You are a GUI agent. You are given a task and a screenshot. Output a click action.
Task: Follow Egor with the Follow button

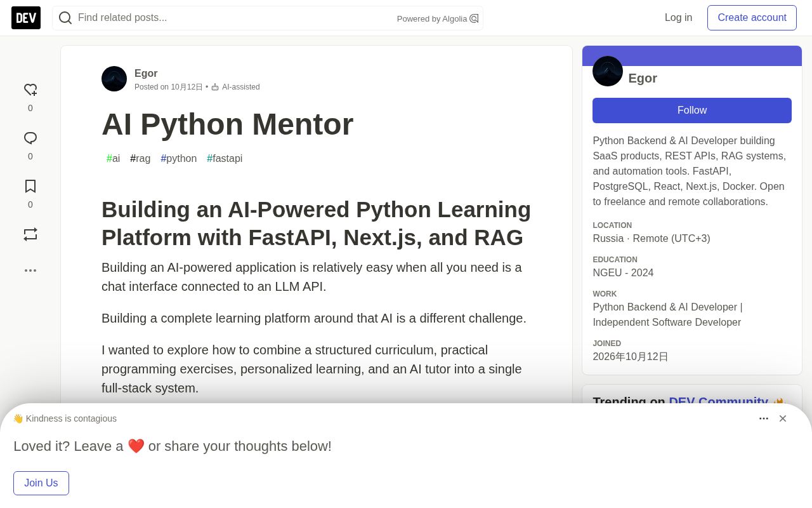pos(692,110)
